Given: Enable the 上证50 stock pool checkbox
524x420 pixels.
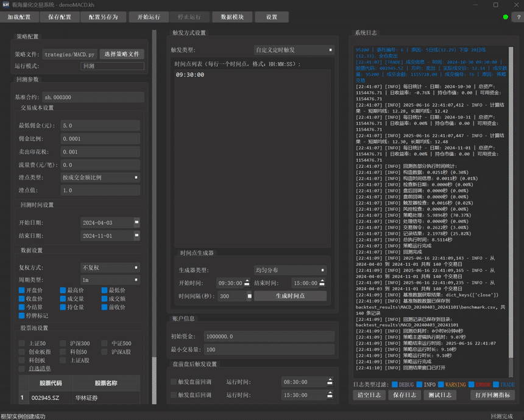Looking at the screenshot, I should click(22, 343).
